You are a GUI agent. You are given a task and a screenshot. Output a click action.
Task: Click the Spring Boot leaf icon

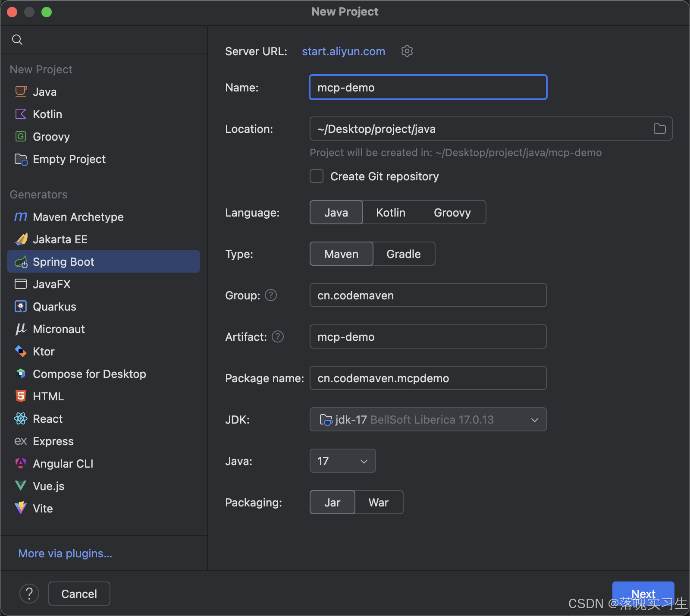tap(21, 261)
